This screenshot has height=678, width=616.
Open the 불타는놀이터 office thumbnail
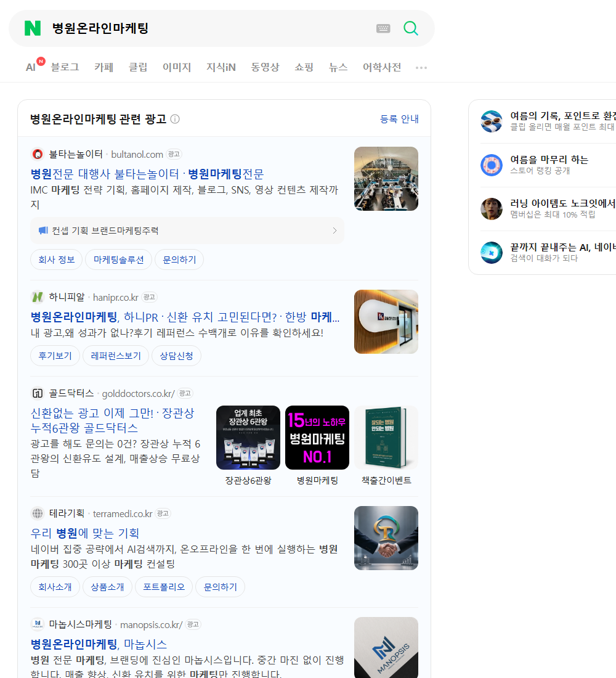click(x=386, y=179)
